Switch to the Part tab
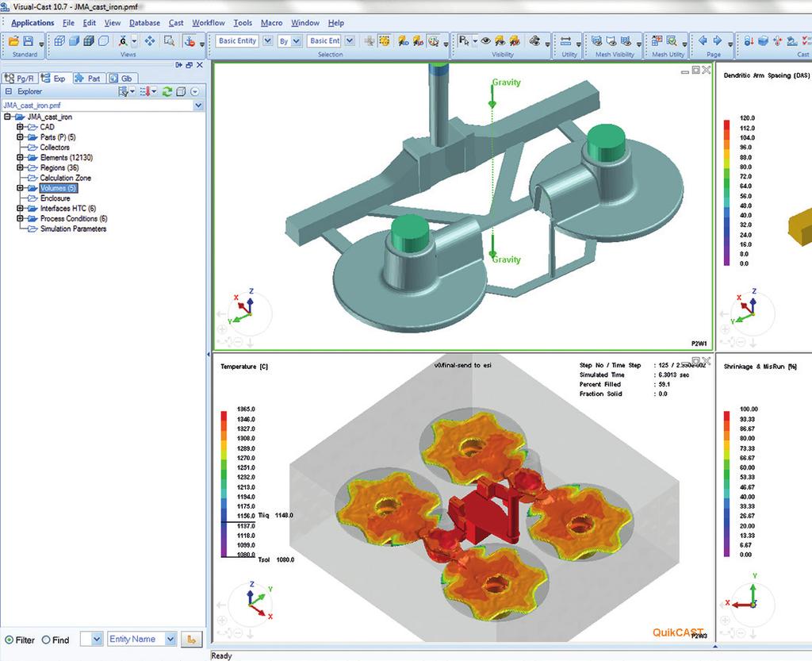This screenshot has width=812, height=661. coord(89,79)
